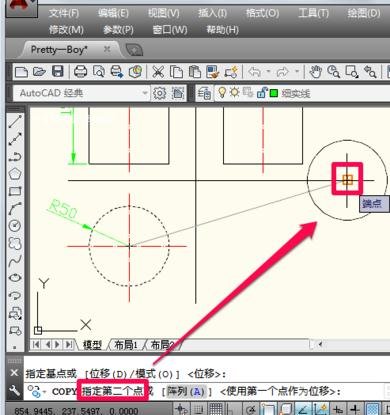Switch to the 布局1 layout tab
Screen dimensions: 390x415
126,345
